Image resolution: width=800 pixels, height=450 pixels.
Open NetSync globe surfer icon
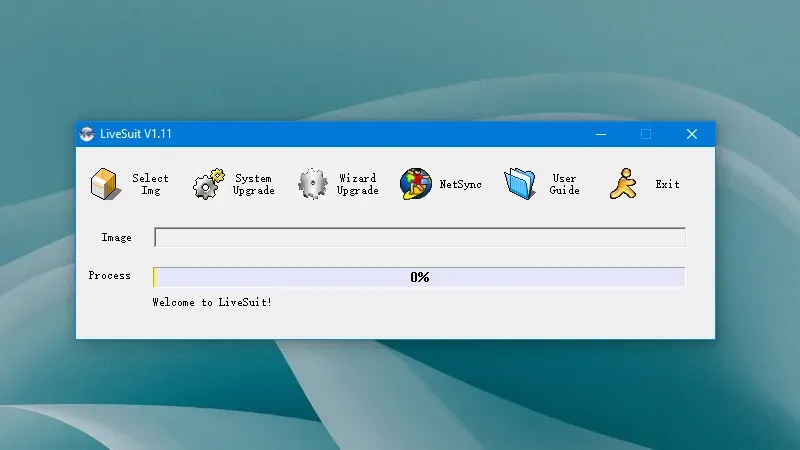click(416, 184)
